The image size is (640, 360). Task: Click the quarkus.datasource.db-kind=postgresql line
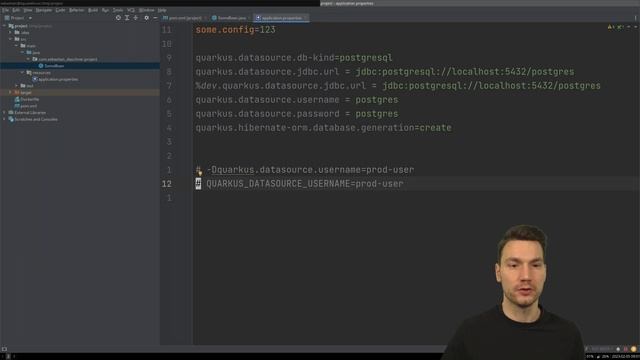click(x=294, y=58)
